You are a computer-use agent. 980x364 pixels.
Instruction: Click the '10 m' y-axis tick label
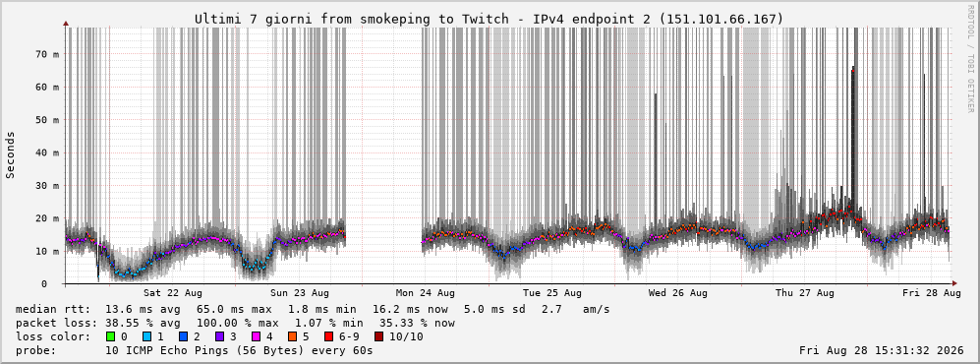(47, 252)
